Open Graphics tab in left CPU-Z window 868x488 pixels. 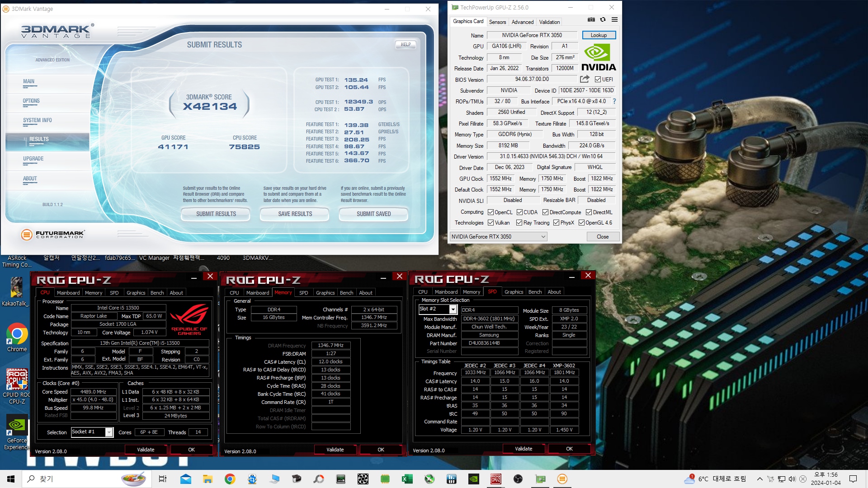pyautogui.click(x=136, y=293)
